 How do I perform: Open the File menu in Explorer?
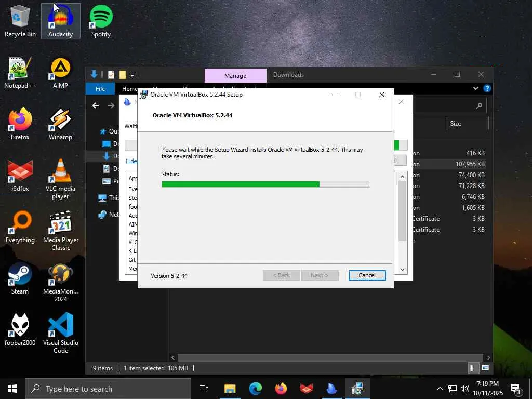point(100,89)
